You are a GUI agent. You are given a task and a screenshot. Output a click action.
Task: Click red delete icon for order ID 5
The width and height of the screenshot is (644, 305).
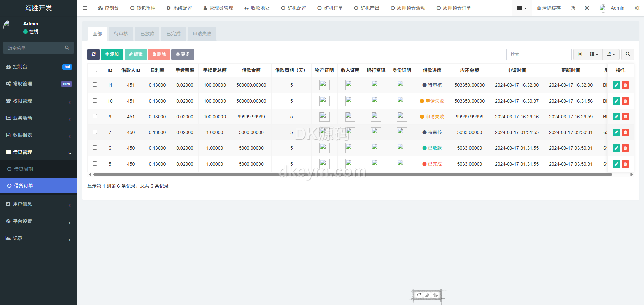tap(625, 164)
